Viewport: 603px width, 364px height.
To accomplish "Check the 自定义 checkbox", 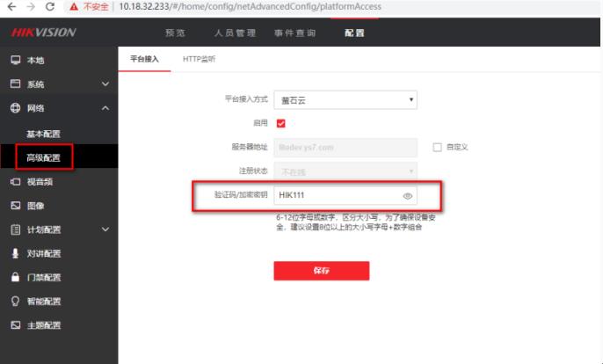I will click(x=437, y=147).
